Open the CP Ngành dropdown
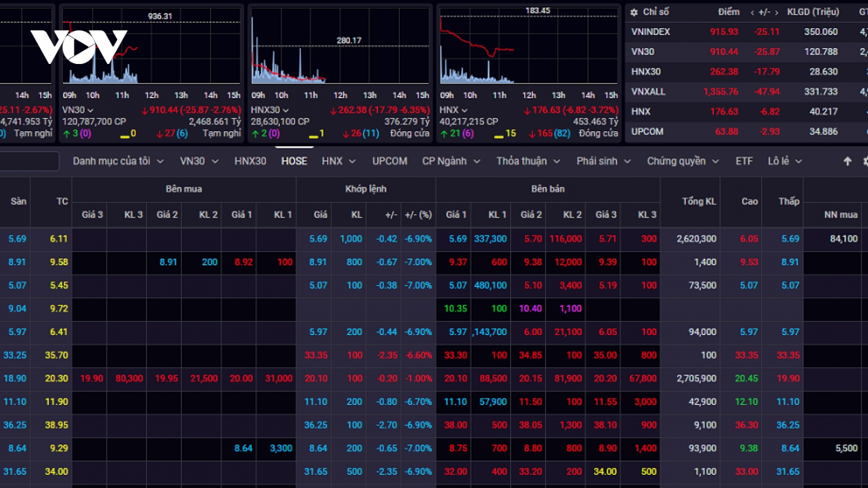 point(477,162)
